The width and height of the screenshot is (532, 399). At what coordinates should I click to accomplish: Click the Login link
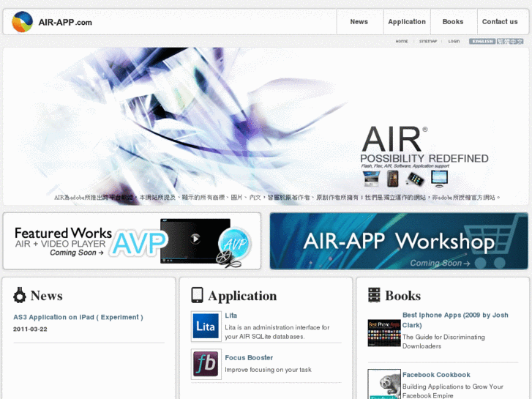454,41
